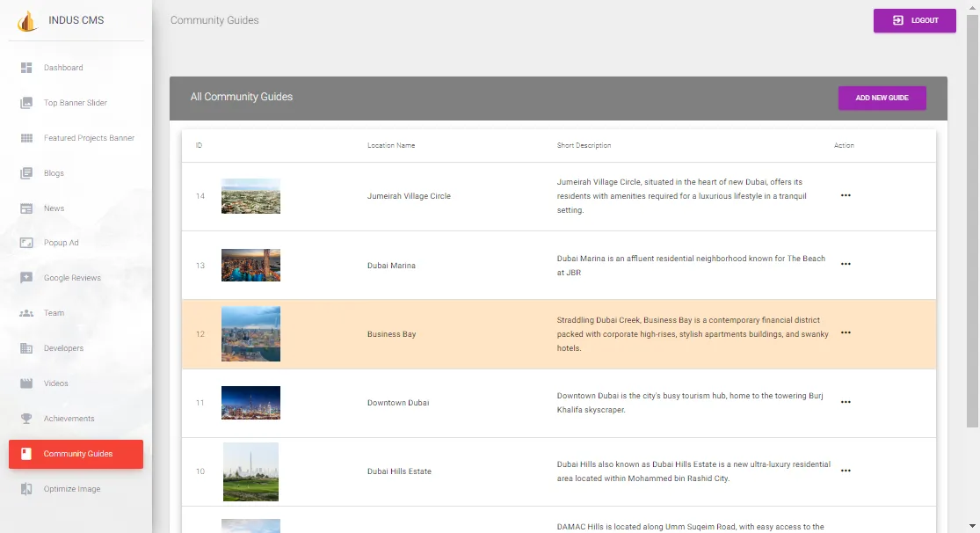The width and height of the screenshot is (980, 533).
Task: Open actions menu for Jumeirah Village Circle
Action: point(846,195)
